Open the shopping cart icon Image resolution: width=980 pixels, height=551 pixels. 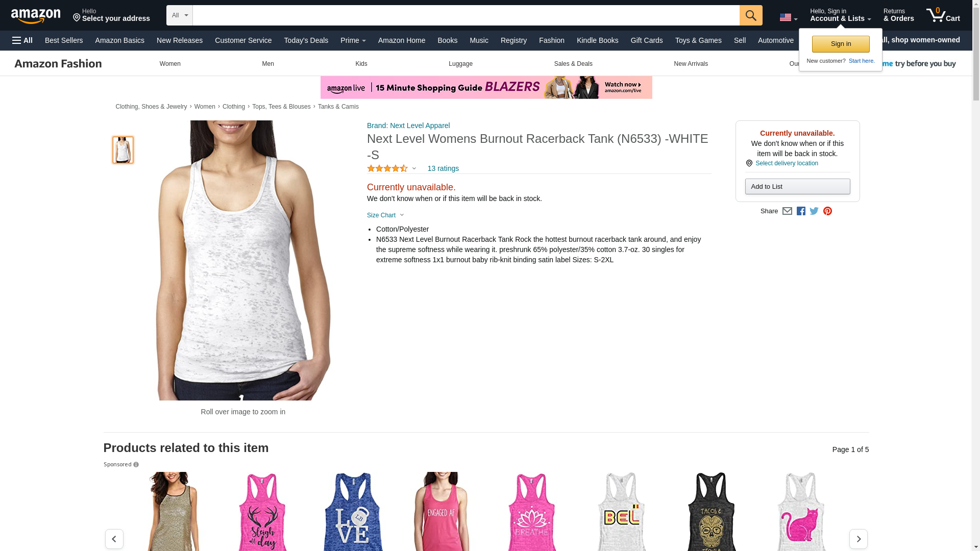pos(943,15)
